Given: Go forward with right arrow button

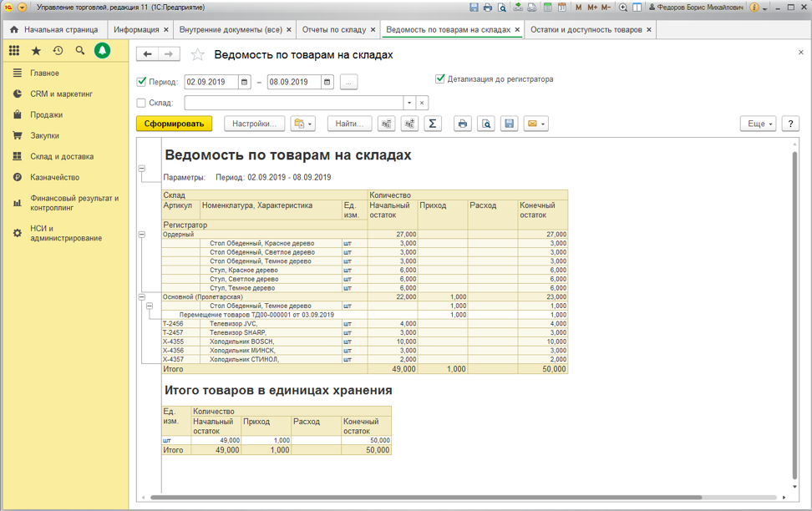Looking at the screenshot, I should 169,53.
